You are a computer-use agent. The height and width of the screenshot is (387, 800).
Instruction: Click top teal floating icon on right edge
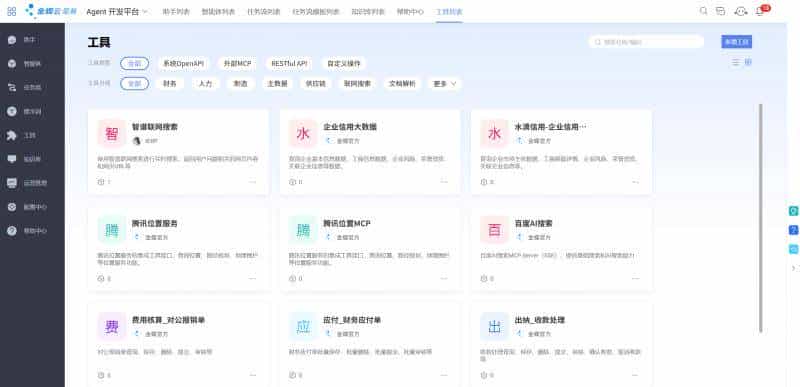click(x=793, y=211)
